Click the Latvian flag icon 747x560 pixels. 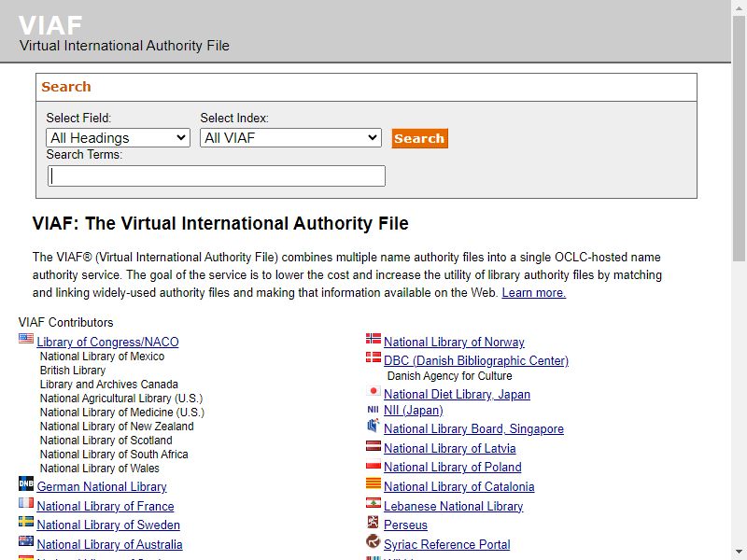tap(373, 446)
